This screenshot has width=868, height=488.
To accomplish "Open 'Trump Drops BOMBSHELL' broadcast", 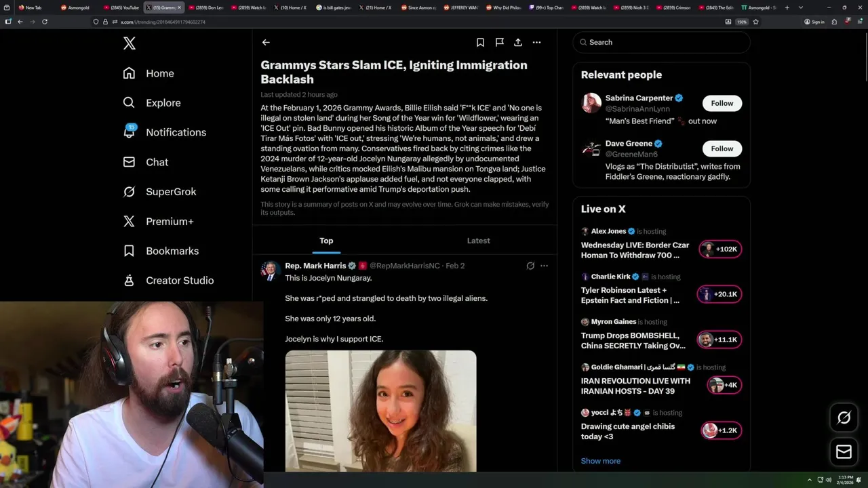I will 633,340.
